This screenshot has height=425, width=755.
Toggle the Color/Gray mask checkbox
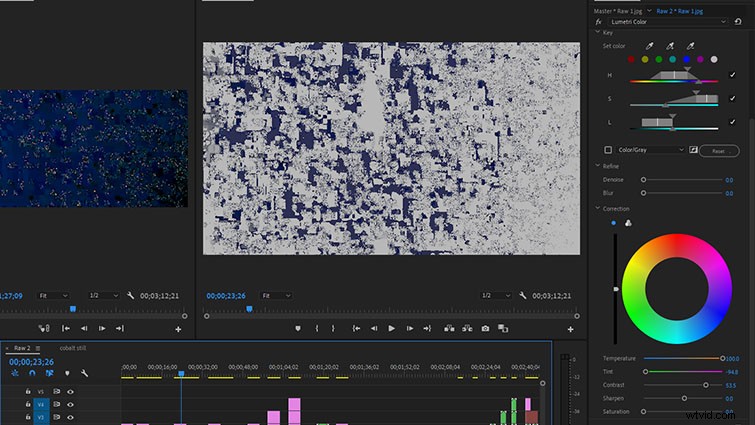pyautogui.click(x=608, y=150)
